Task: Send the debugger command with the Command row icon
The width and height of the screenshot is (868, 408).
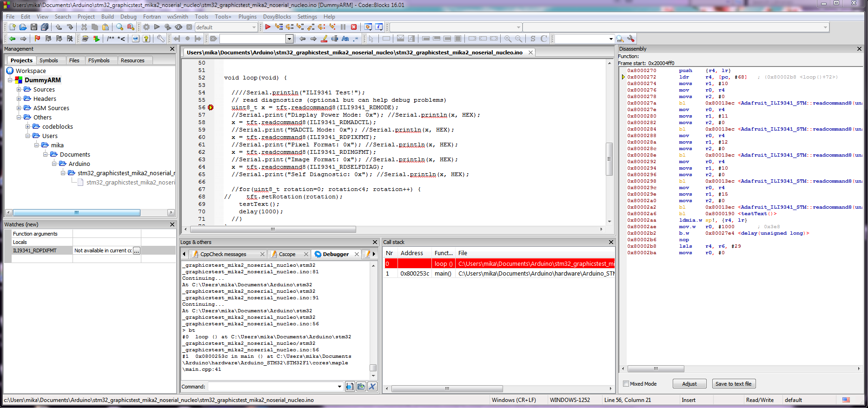Action: click(x=350, y=387)
